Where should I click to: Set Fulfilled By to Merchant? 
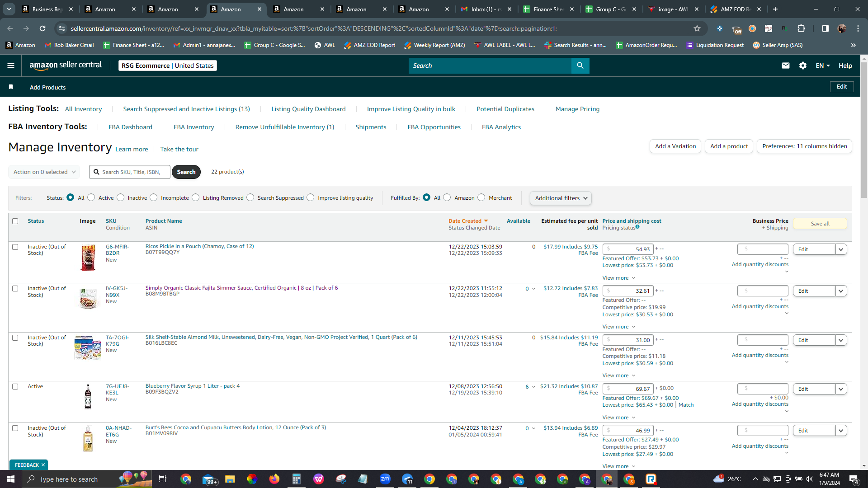point(481,197)
